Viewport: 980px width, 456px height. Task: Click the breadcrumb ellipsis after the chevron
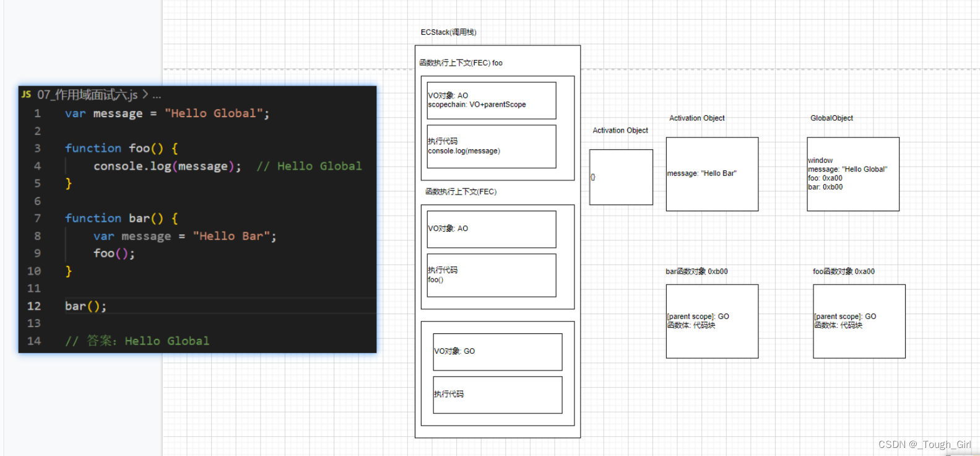[157, 96]
